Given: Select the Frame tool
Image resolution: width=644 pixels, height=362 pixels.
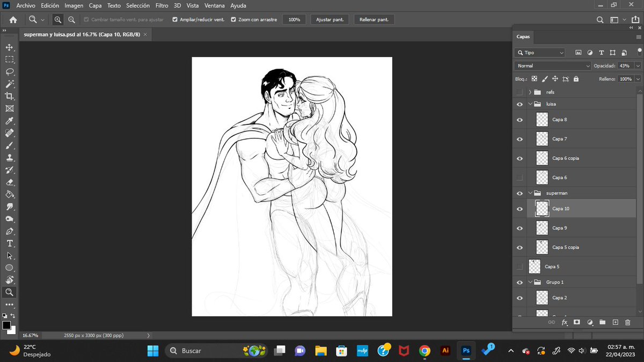Looking at the screenshot, I should (9, 108).
